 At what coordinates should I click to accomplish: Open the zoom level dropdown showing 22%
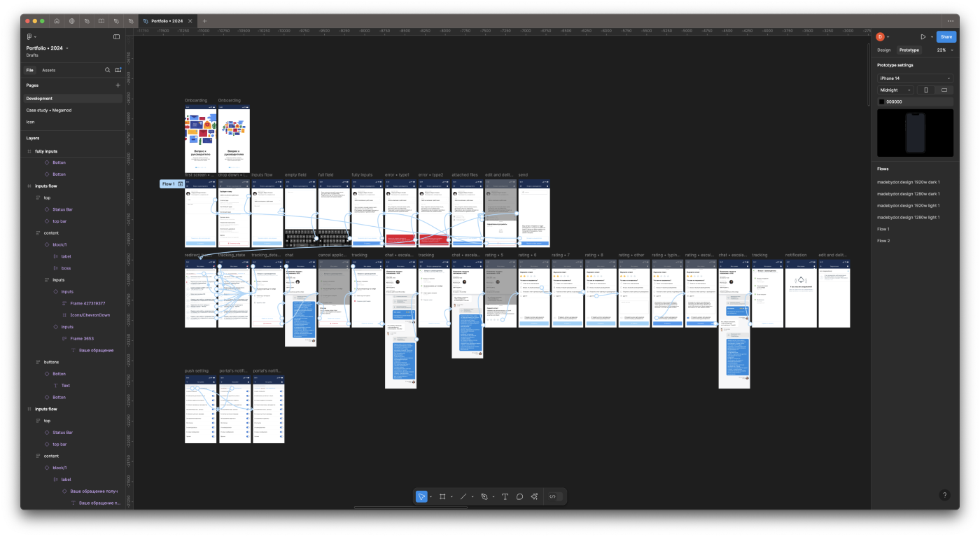pos(944,50)
